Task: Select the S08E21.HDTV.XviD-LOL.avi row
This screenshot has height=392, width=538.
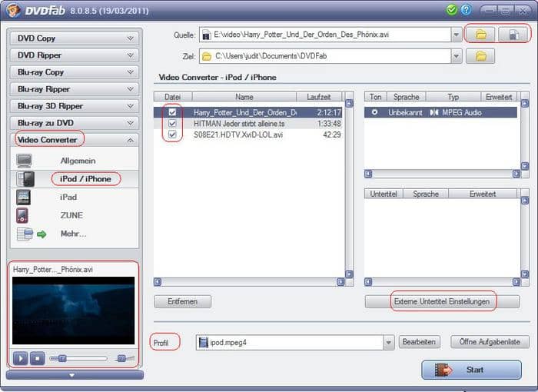Action: [x=247, y=135]
